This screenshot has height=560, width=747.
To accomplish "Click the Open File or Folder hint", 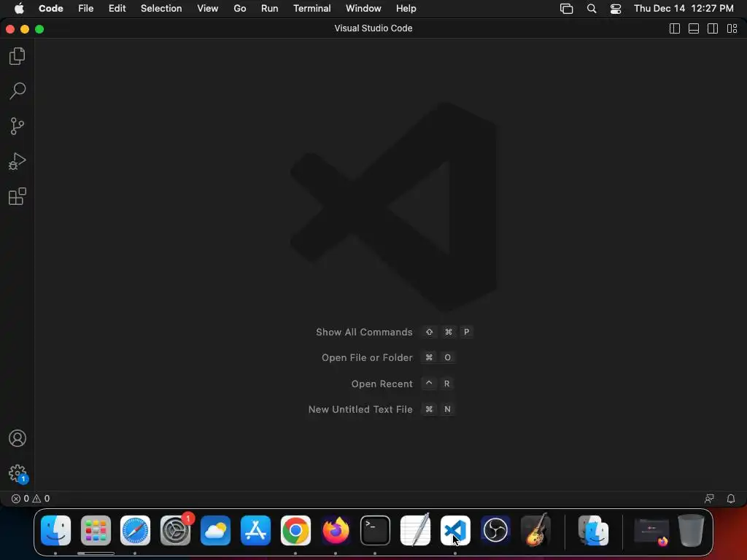I will pyautogui.click(x=388, y=357).
